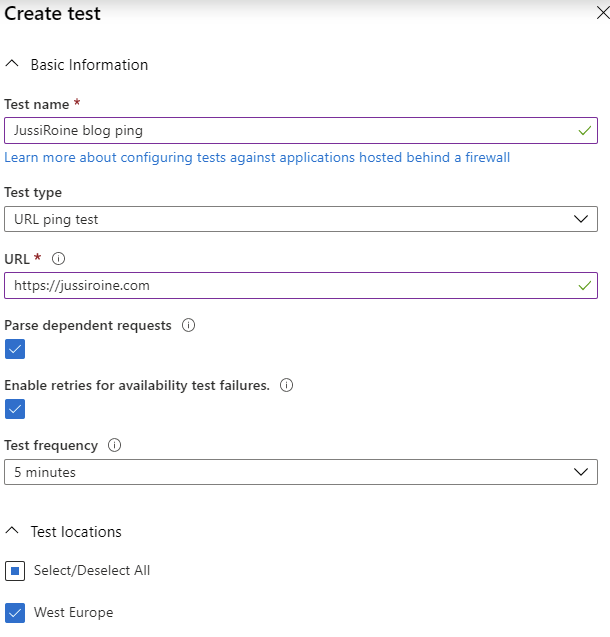Collapse the Test locations section
The width and height of the screenshot is (610, 637).
[12, 530]
